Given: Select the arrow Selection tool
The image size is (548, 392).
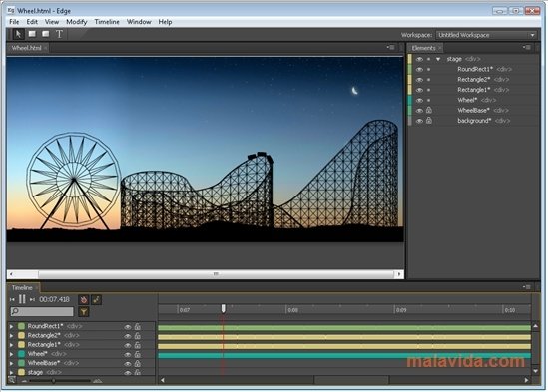Looking at the screenshot, I should (x=18, y=34).
